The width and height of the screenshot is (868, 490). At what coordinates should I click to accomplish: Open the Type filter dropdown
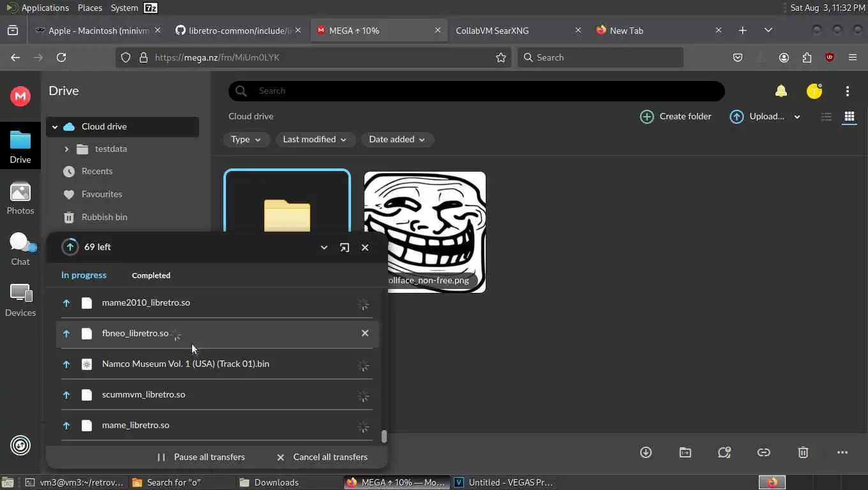(x=246, y=140)
